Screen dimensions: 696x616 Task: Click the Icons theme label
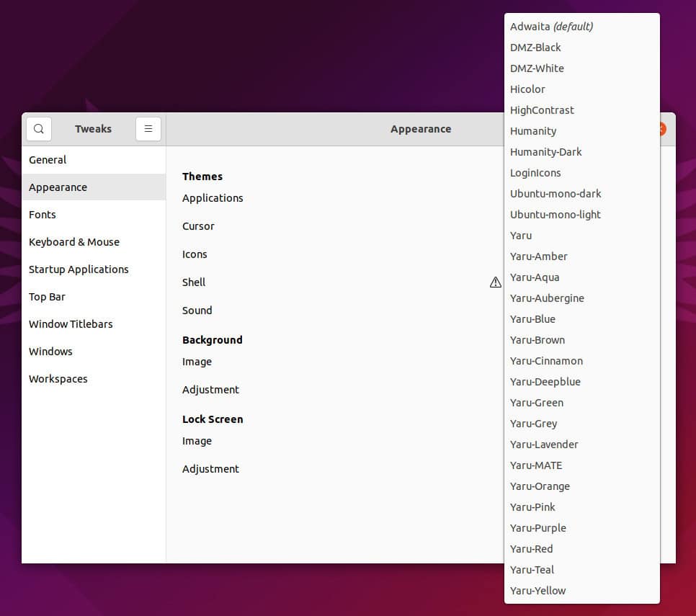pyautogui.click(x=195, y=254)
